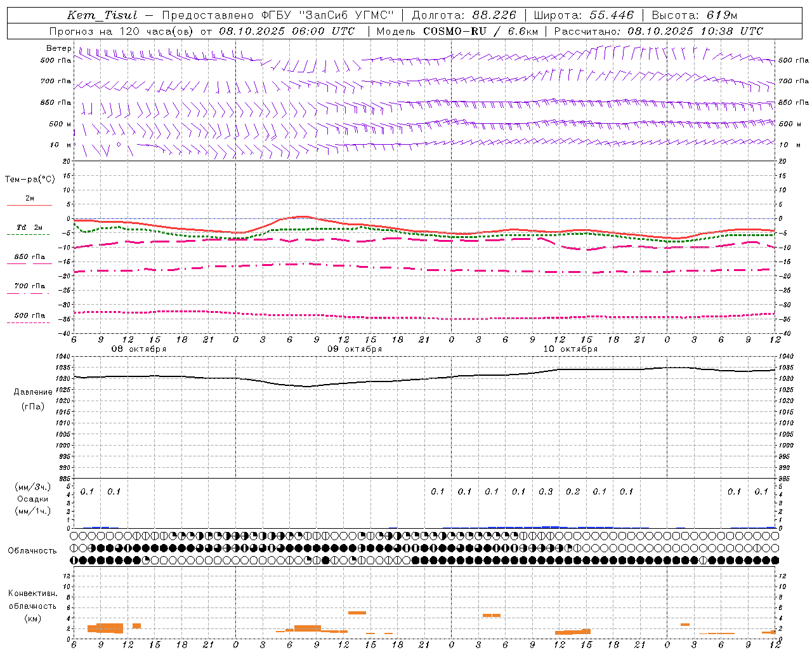The width and height of the screenshot is (812, 650).
Task: Click the 08 октября date label
Action: pyautogui.click(x=139, y=349)
